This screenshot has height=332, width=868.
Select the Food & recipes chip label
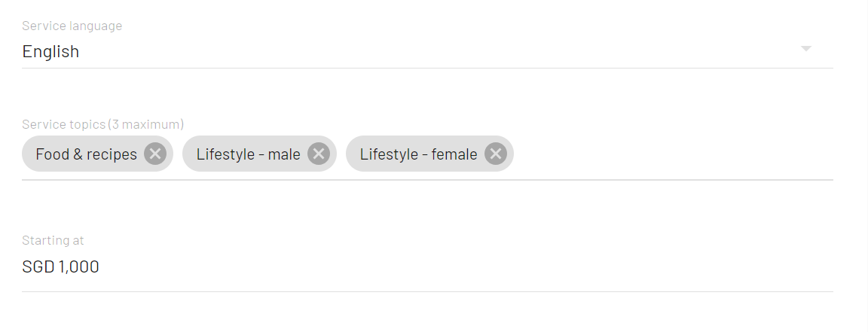tap(87, 154)
